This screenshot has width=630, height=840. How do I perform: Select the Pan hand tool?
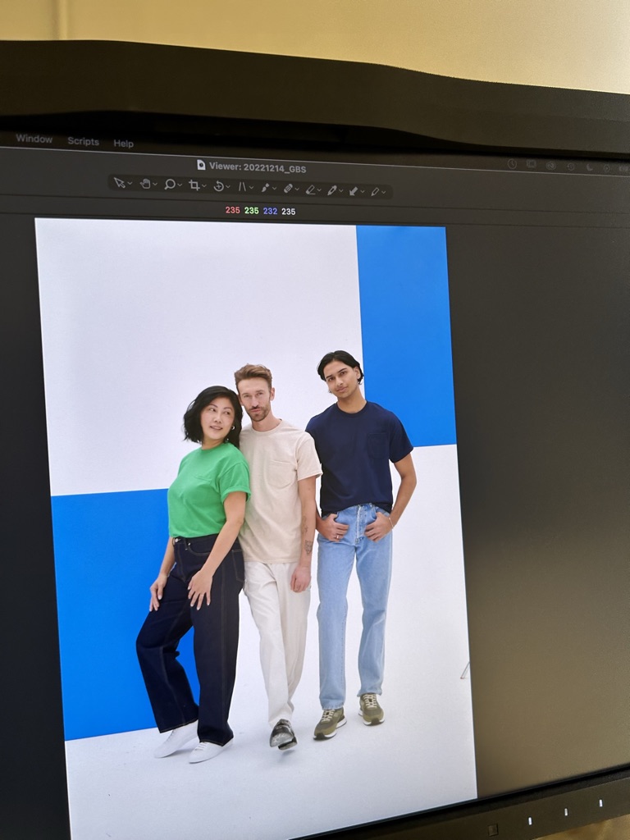(x=145, y=184)
